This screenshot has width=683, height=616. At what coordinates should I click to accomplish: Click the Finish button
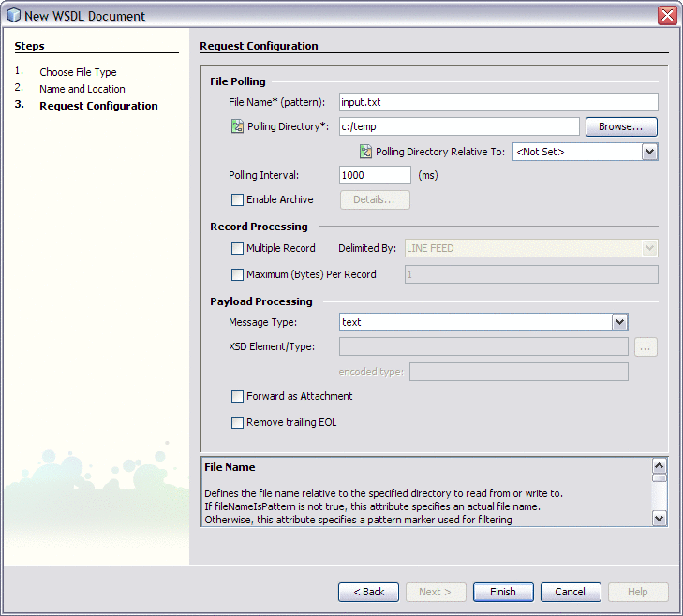[x=503, y=592]
